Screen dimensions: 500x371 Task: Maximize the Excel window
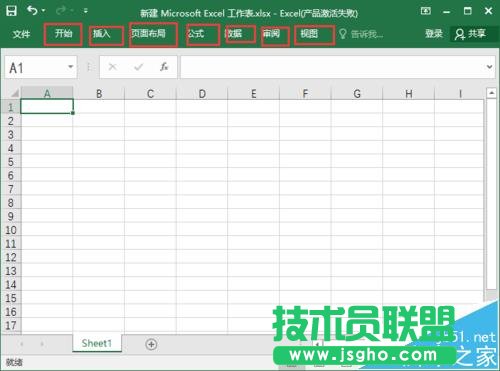coord(468,11)
